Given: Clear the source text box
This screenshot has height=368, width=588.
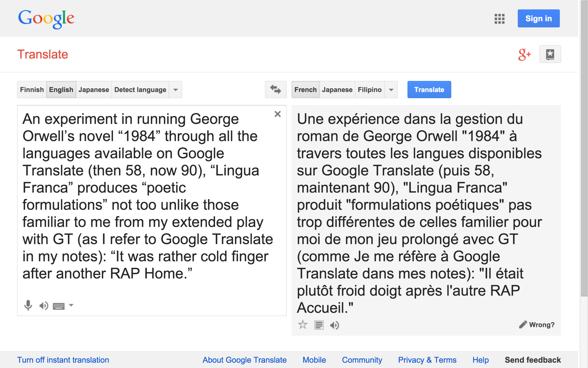Looking at the screenshot, I should [277, 114].
